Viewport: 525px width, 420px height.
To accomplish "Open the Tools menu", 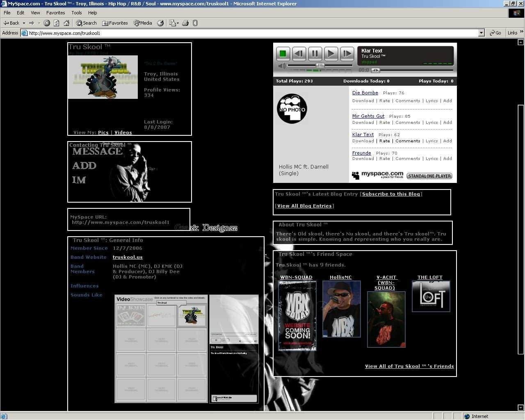I will click(x=76, y=12).
